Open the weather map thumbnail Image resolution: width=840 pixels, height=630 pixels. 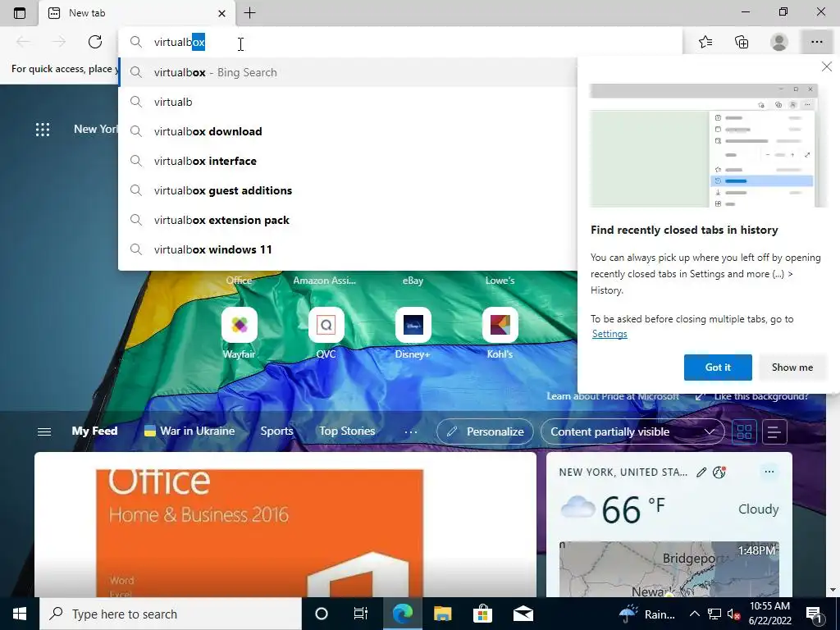pos(669,569)
